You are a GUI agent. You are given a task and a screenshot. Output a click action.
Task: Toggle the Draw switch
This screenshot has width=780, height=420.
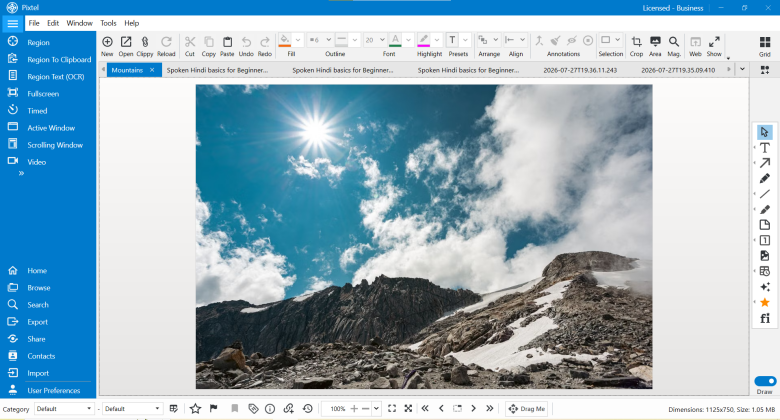(x=765, y=381)
